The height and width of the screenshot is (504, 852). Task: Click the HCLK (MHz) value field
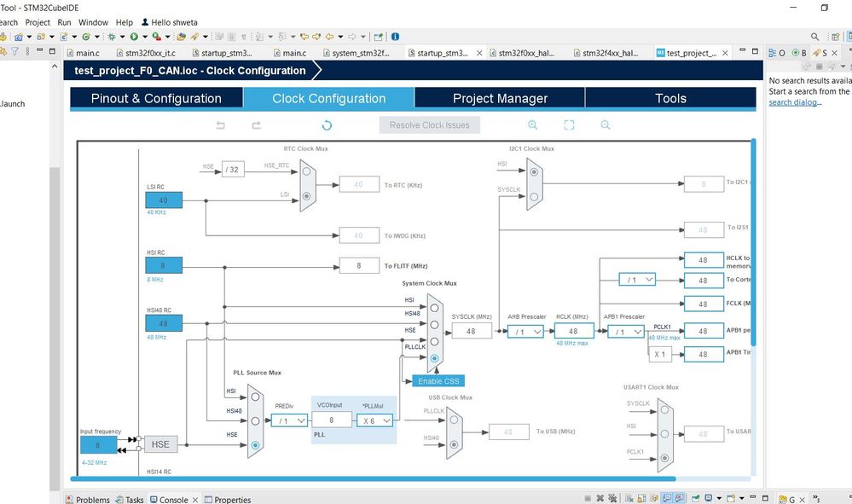pos(574,331)
